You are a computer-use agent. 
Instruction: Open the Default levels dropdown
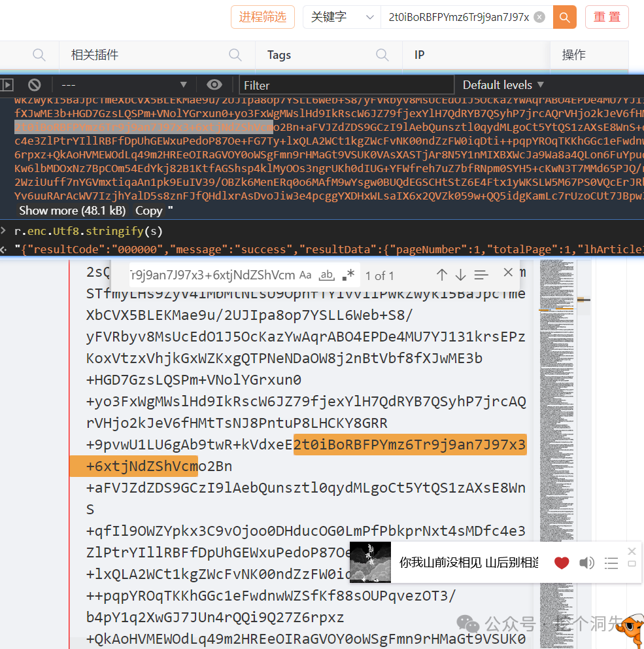pos(503,85)
